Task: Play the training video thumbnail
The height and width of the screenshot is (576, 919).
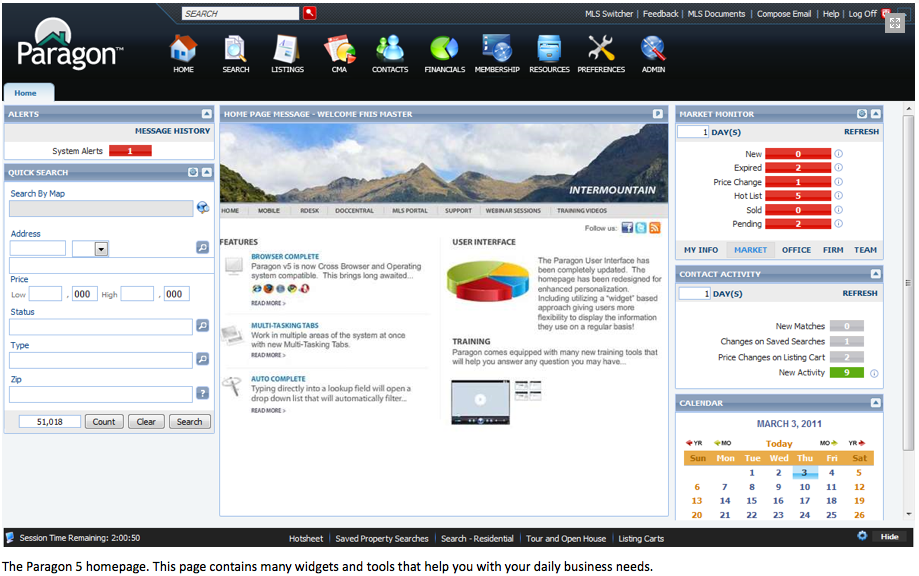Action: (x=481, y=401)
